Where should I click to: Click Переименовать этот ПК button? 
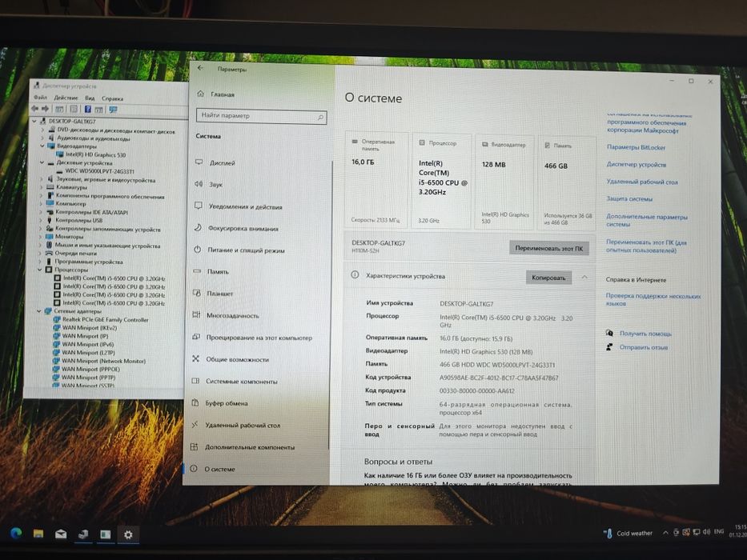pos(548,249)
